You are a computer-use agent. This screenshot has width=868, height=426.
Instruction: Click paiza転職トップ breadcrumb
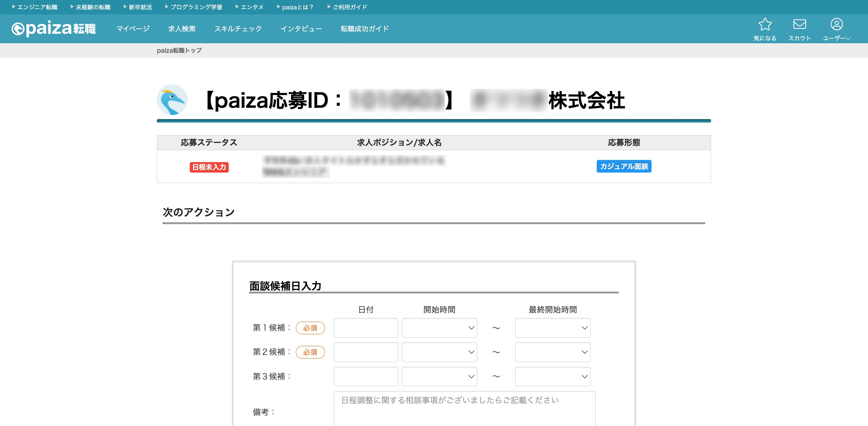coord(179,50)
